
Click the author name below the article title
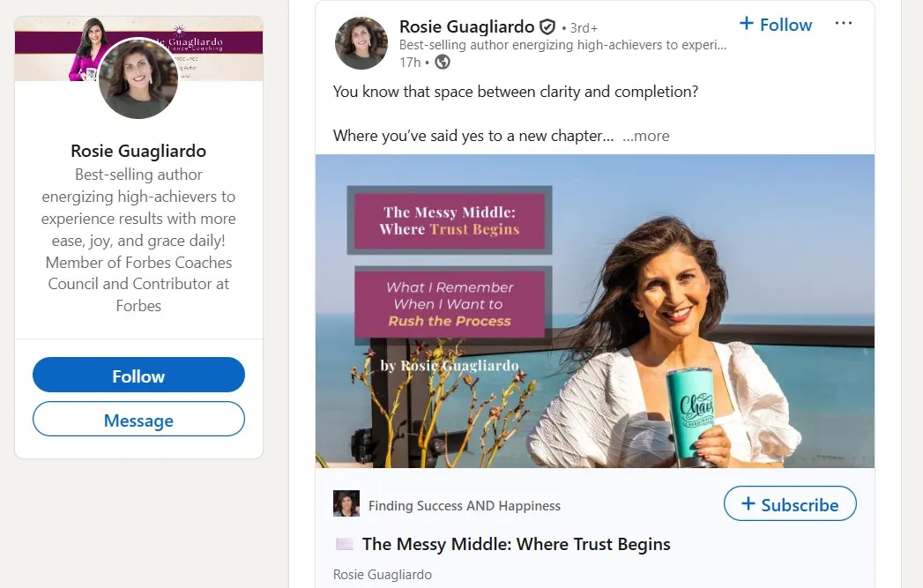(382, 574)
